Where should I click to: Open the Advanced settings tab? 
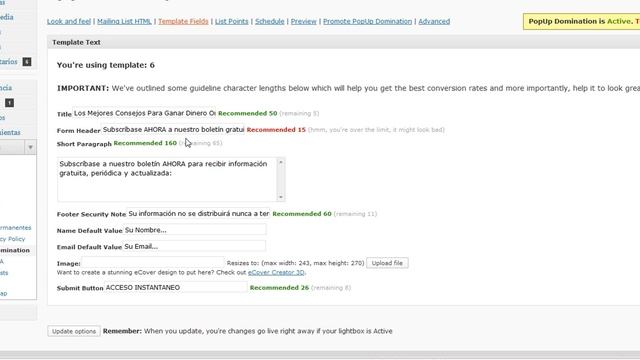434,21
